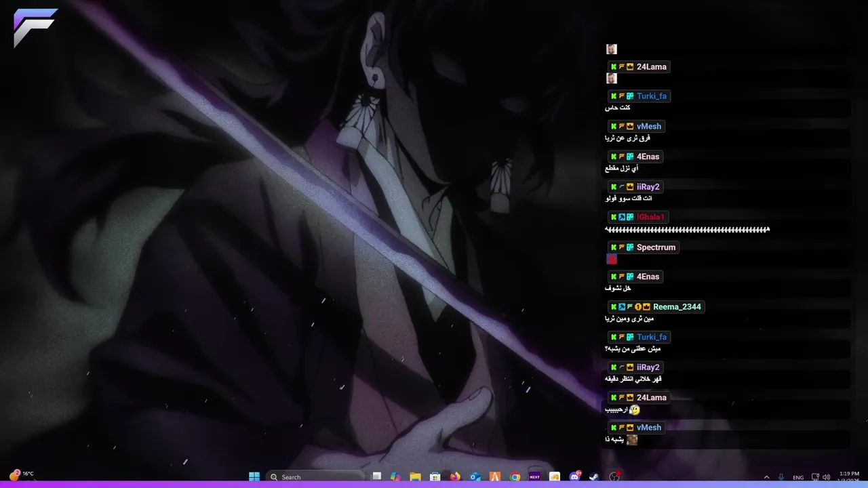The width and height of the screenshot is (868, 488).
Task: Click iiRay2's message 'قهر خلاني انتظر دقيقه'
Action: [633, 379]
